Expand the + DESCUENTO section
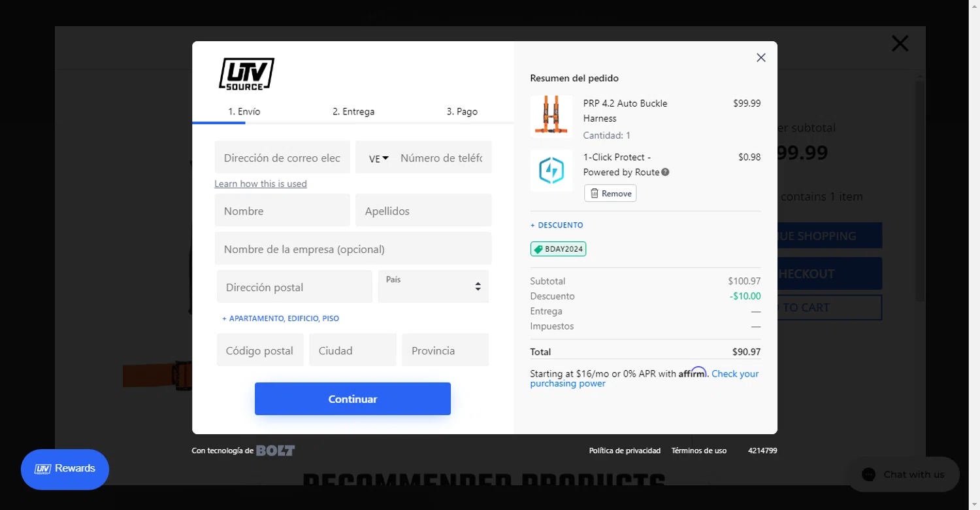980x510 pixels. point(557,225)
